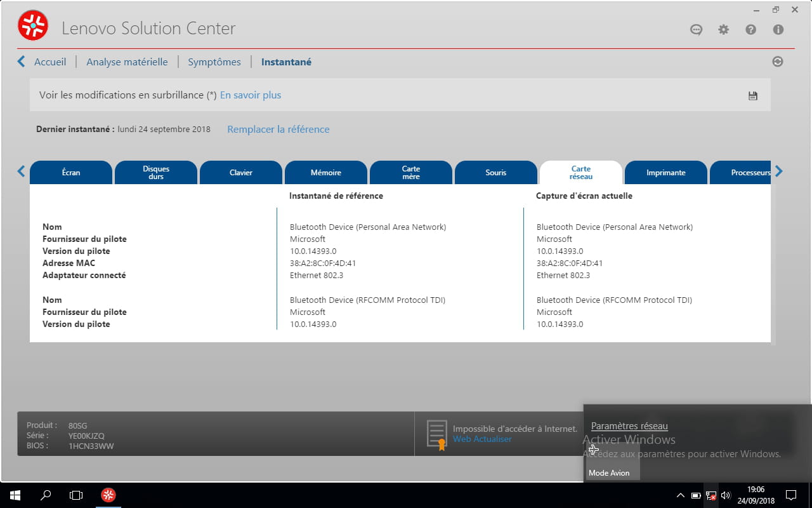Show more tabs with right chevron

(779, 171)
